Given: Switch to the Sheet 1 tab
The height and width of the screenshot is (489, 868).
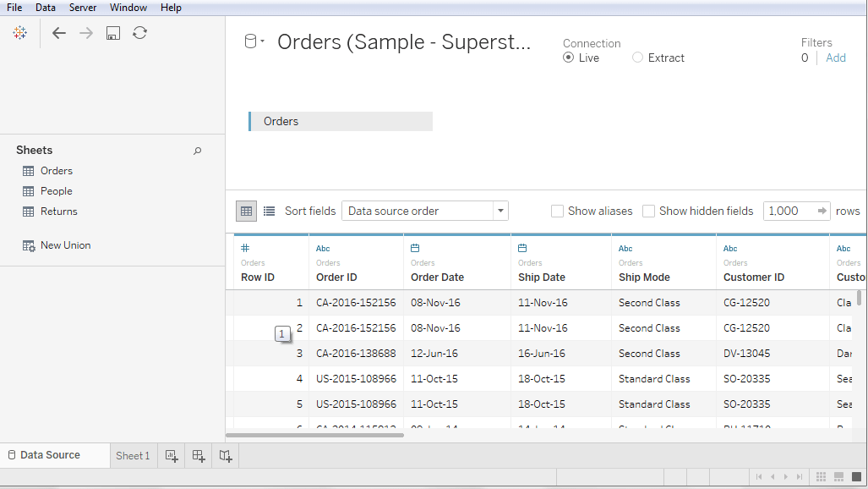Looking at the screenshot, I should [133, 456].
